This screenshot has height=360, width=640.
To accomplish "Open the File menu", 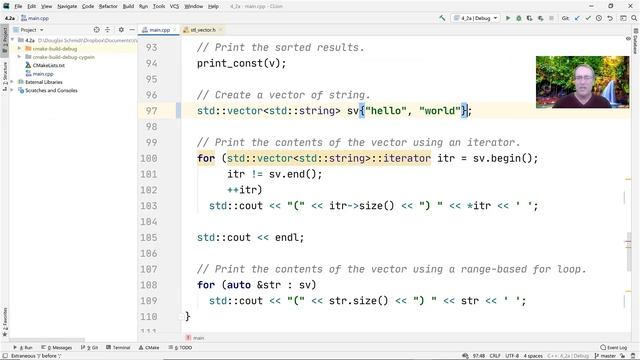I will point(18,6).
